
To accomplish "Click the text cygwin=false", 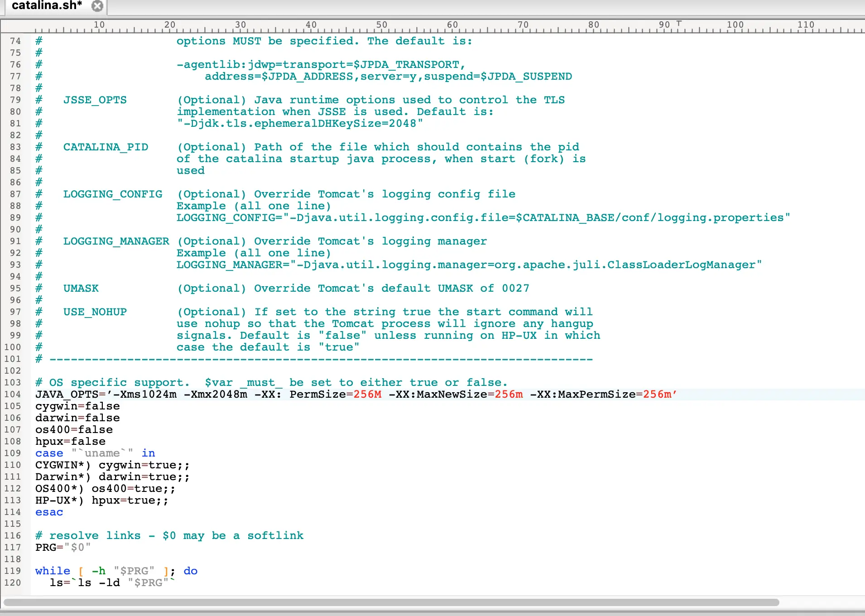I will [77, 406].
